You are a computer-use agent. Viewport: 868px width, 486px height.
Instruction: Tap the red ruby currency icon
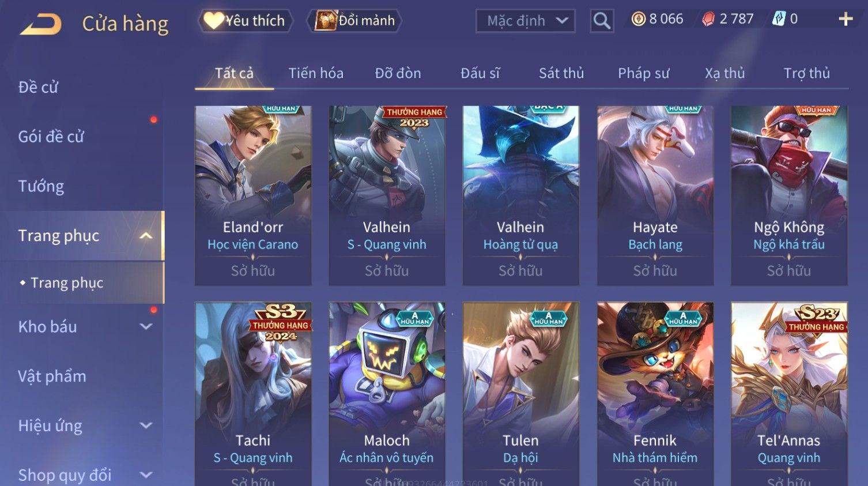(x=708, y=19)
